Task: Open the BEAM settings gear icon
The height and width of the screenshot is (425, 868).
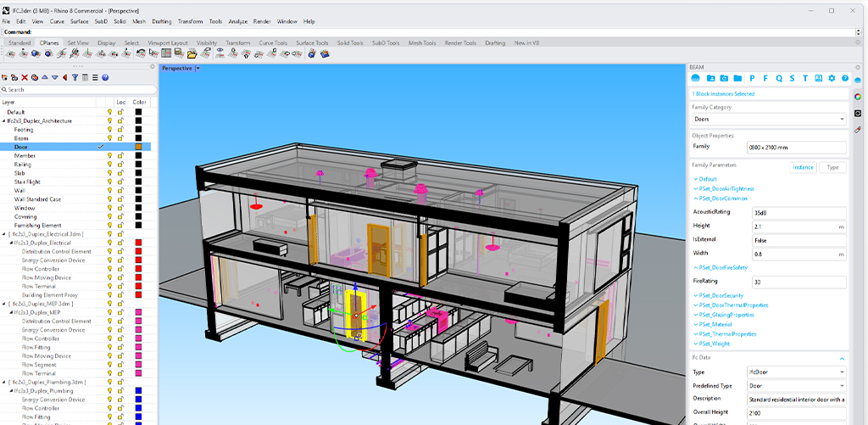Action: 832,78
